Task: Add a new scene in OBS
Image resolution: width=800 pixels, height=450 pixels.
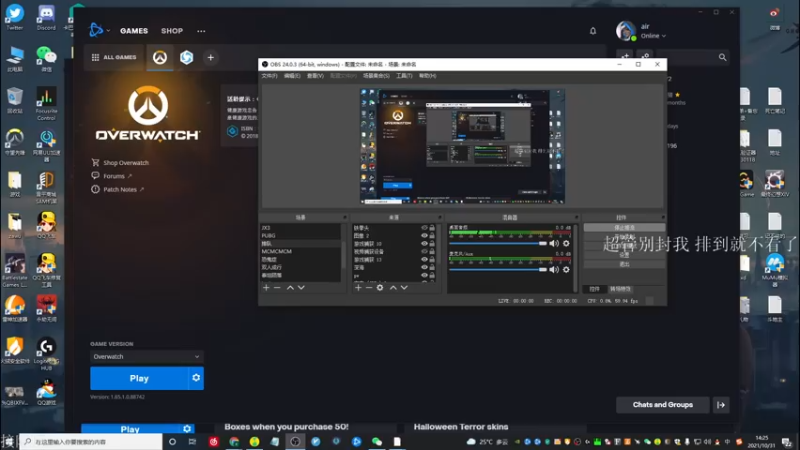Action: pos(266,288)
